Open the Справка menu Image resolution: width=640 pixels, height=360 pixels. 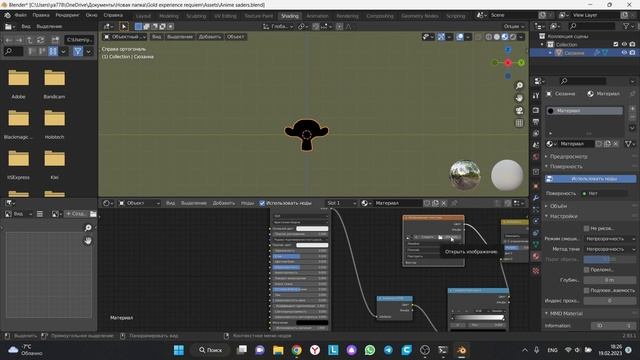click(113, 15)
